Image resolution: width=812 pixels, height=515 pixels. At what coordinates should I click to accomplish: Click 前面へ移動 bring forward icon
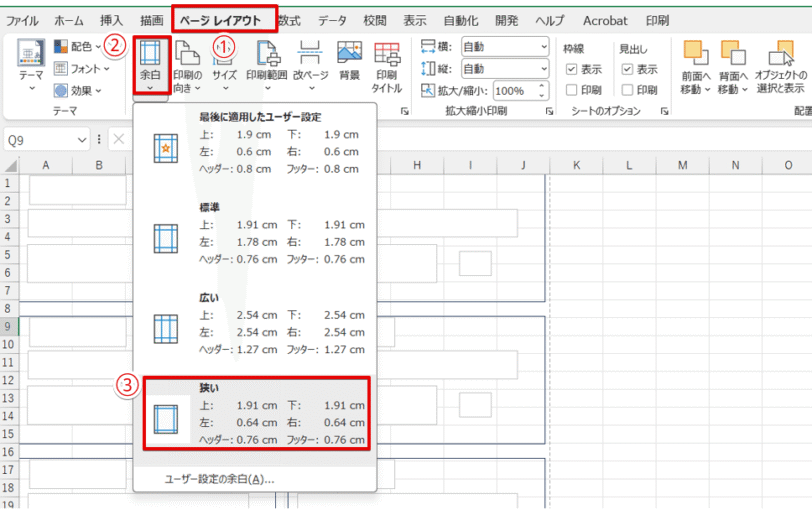click(x=695, y=53)
